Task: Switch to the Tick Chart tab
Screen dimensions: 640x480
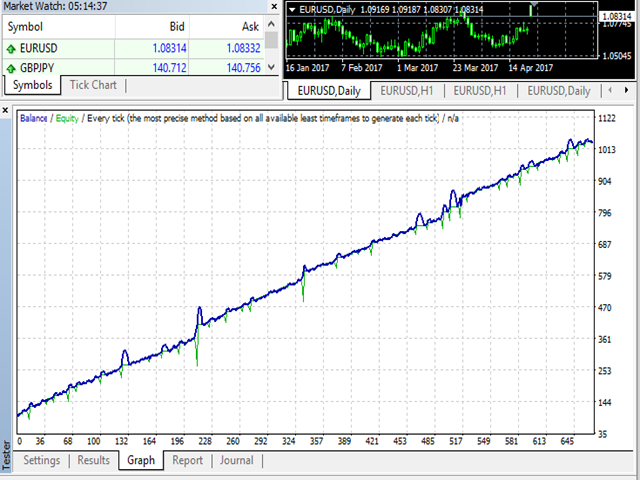Action: (x=92, y=86)
